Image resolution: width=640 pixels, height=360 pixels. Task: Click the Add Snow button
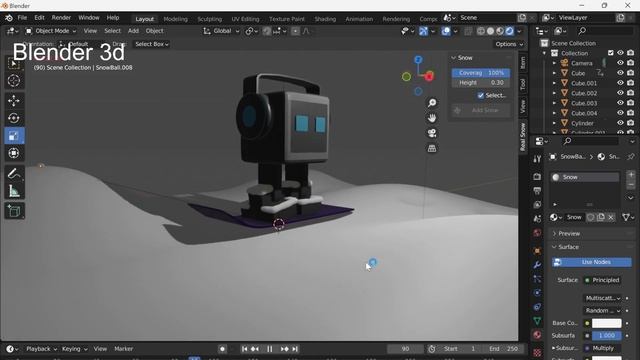tap(481, 110)
